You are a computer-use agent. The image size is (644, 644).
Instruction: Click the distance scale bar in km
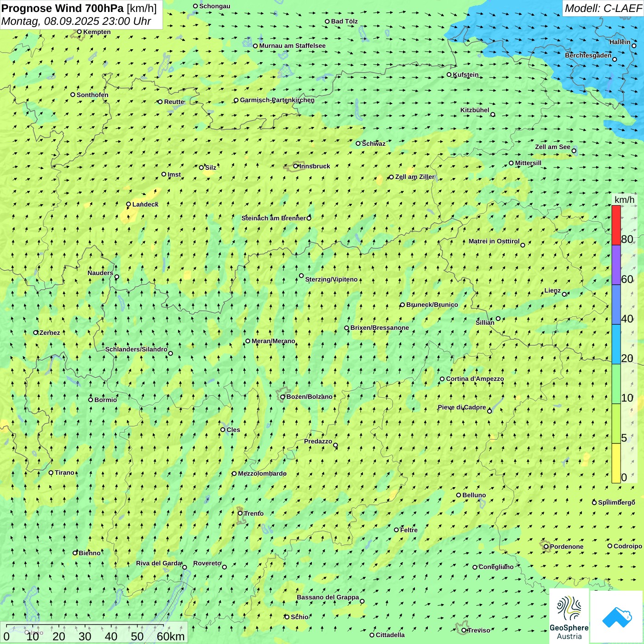point(94,632)
